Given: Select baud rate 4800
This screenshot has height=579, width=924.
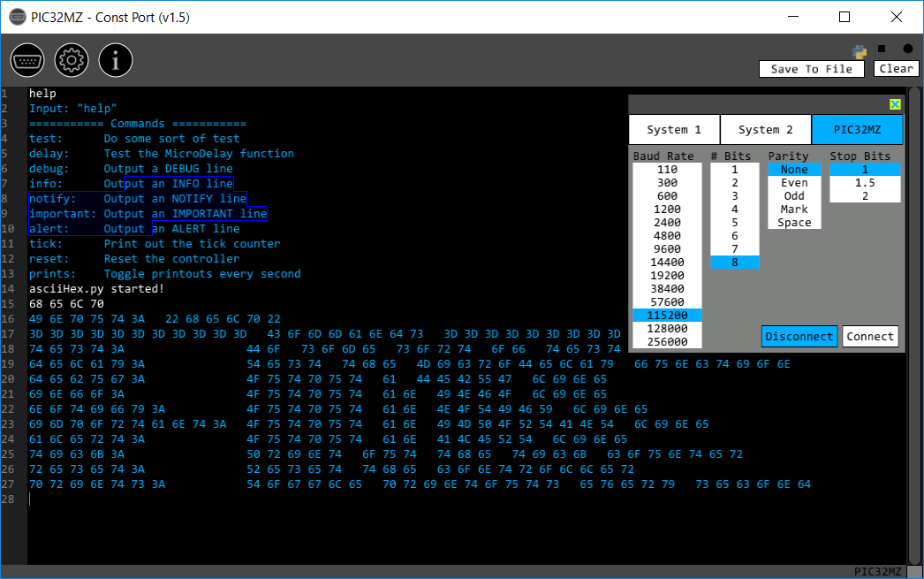Looking at the screenshot, I should [x=667, y=236].
